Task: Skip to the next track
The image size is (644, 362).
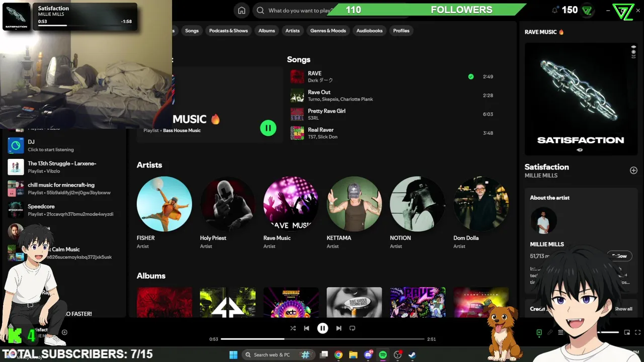Action: click(x=339, y=328)
